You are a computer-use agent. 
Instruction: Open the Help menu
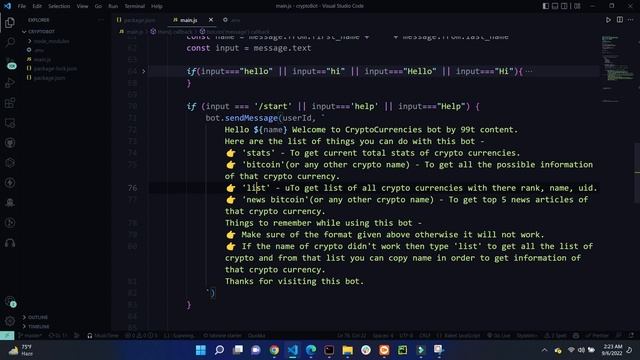pyautogui.click(x=157, y=6)
